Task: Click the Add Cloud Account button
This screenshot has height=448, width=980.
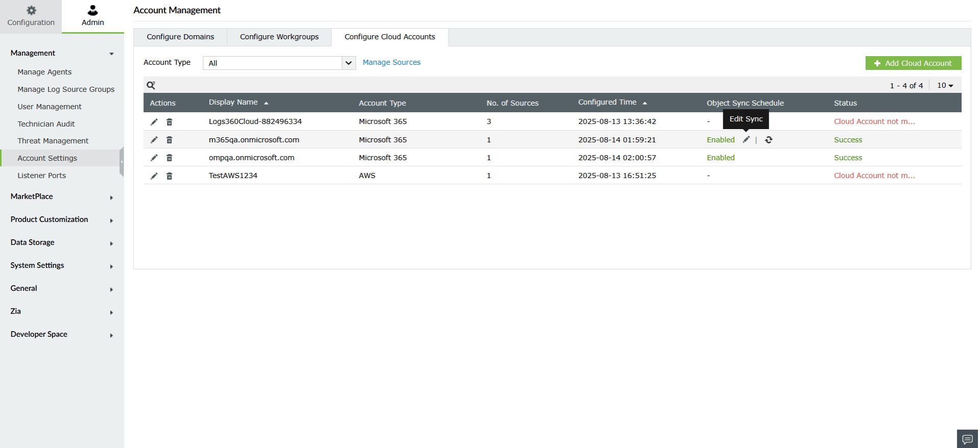Action: point(913,63)
